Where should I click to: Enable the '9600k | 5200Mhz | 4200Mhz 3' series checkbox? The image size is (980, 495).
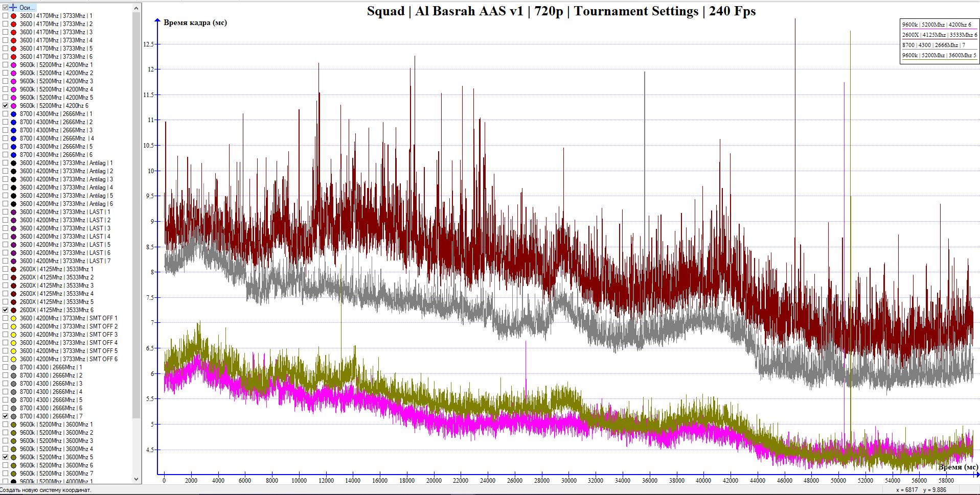[x=5, y=81]
